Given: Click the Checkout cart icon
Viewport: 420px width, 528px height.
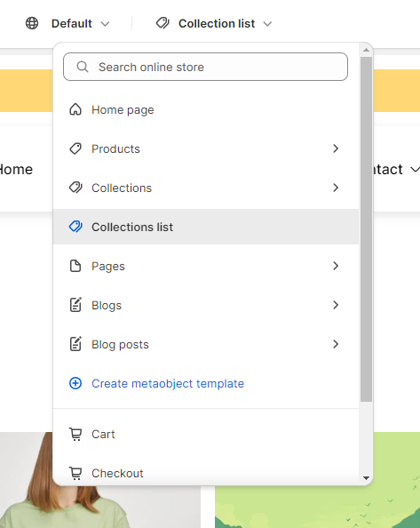Looking at the screenshot, I should coord(75,473).
